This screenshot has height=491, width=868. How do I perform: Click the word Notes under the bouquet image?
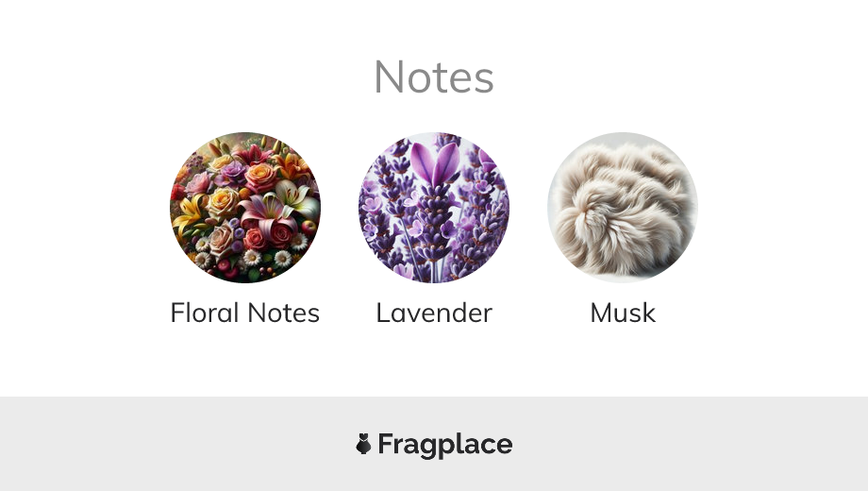point(283,313)
